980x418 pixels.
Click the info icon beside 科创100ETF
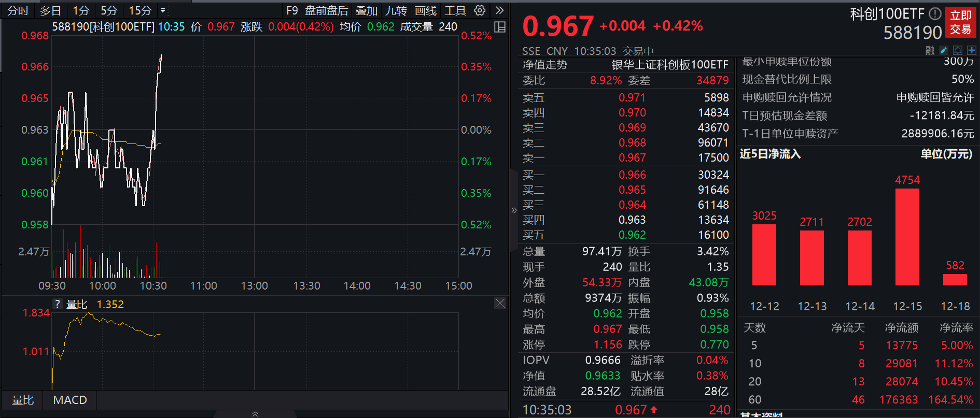point(935,13)
